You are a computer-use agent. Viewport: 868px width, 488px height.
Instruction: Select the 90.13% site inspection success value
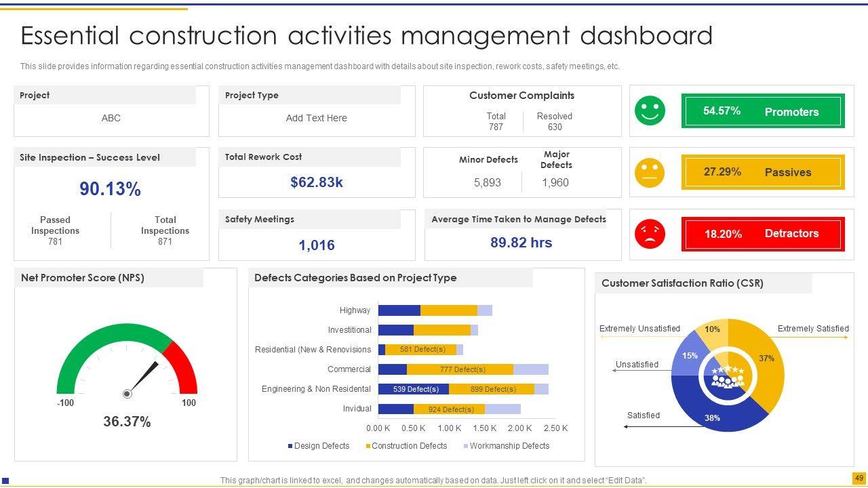pos(110,189)
